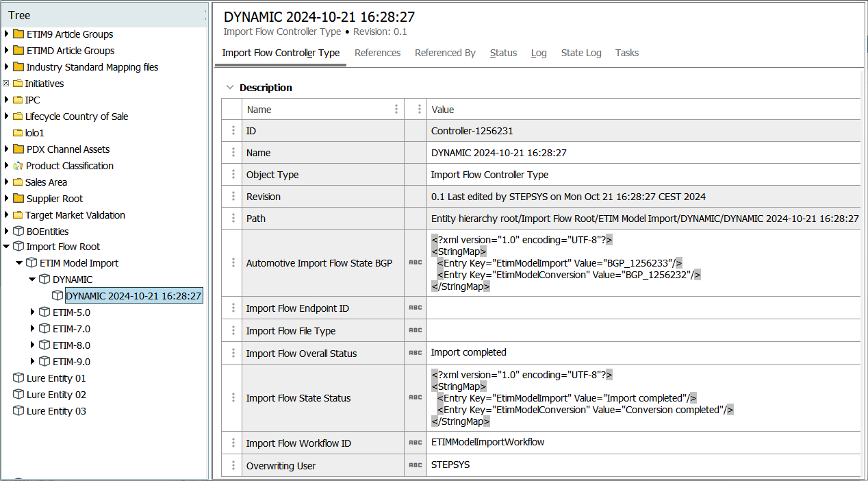Click the row menu dots for Path
This screenshot has width=868, height=481.
click(x=233, y=219)
